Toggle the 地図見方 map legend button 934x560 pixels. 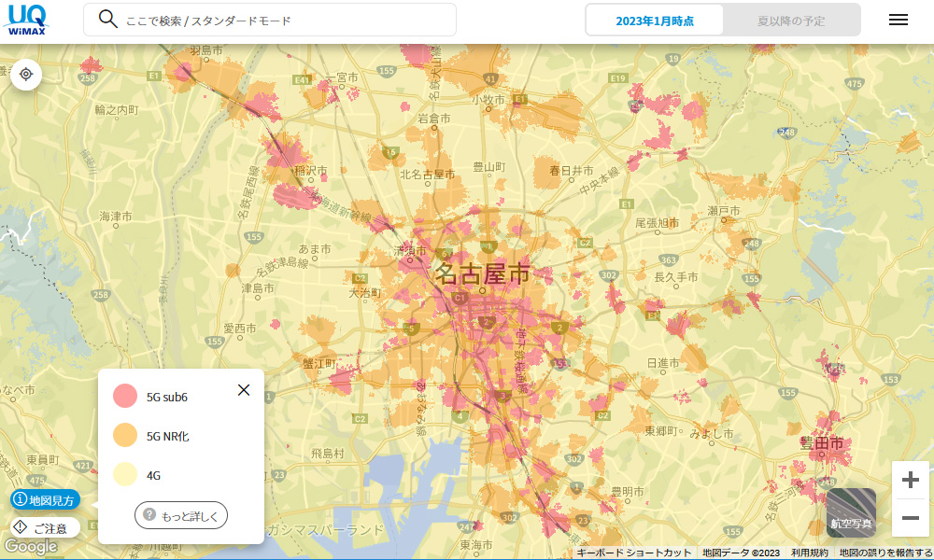(46, 500)
